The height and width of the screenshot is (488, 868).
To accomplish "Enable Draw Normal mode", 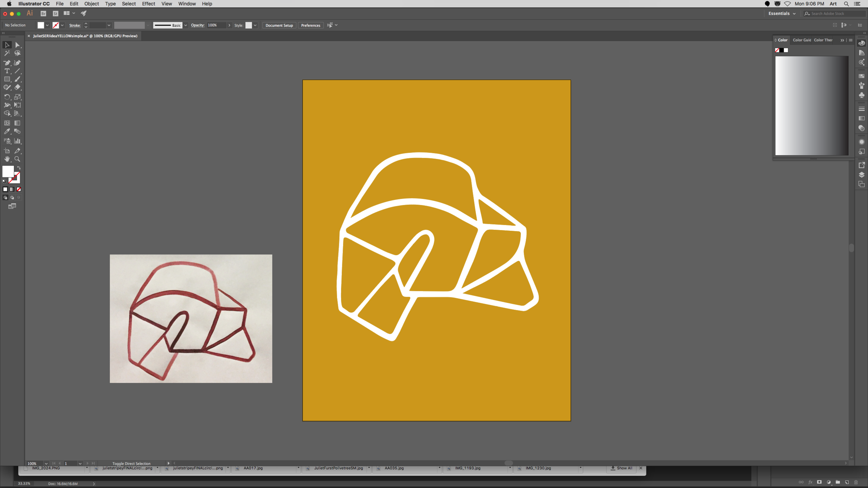I will (5, 198).
